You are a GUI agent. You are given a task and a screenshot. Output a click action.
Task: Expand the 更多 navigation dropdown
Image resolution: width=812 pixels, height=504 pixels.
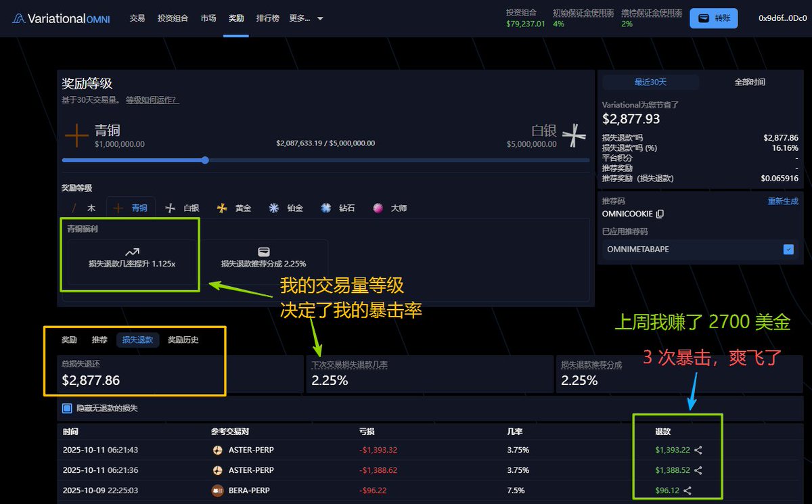tap(306, 18)
